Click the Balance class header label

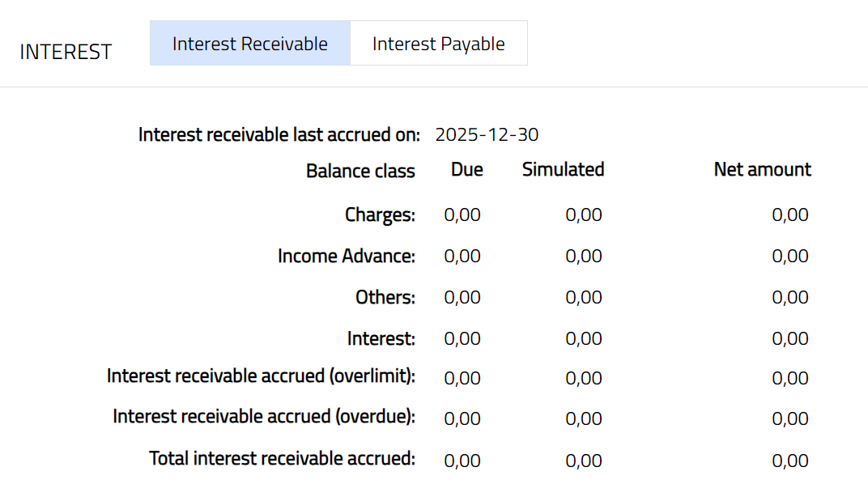pos(360,171)
